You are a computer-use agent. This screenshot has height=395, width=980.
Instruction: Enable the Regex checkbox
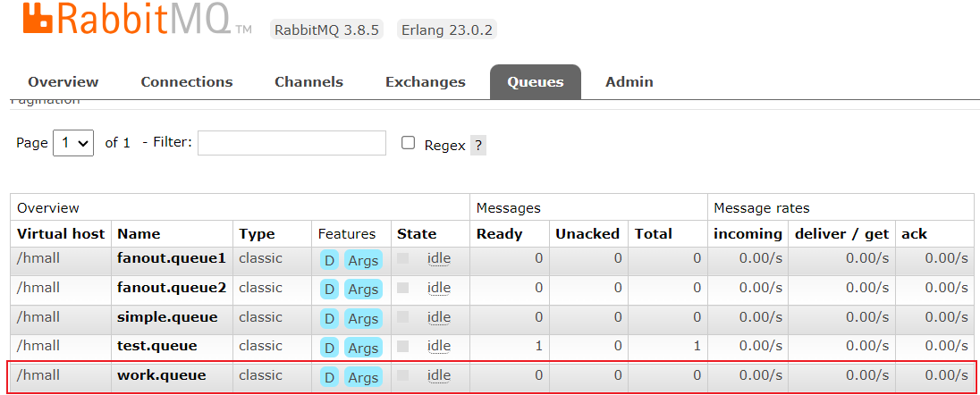(x=408, y=143)
